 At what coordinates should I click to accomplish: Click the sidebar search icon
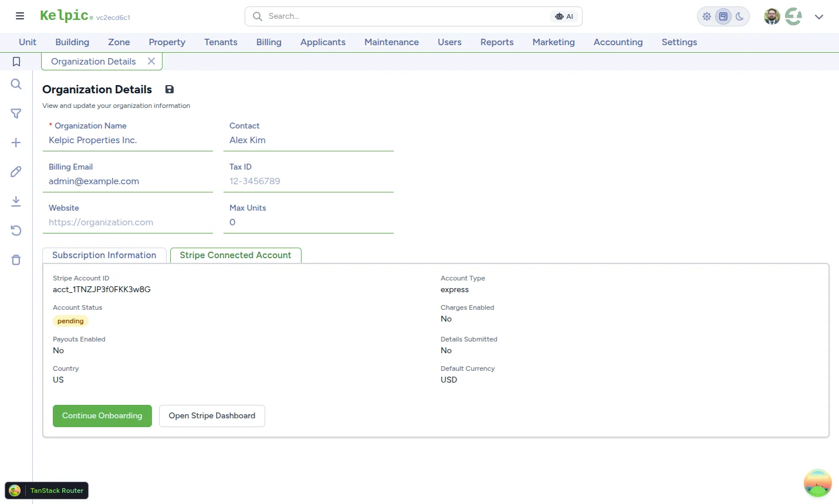(x=16, y=84)
